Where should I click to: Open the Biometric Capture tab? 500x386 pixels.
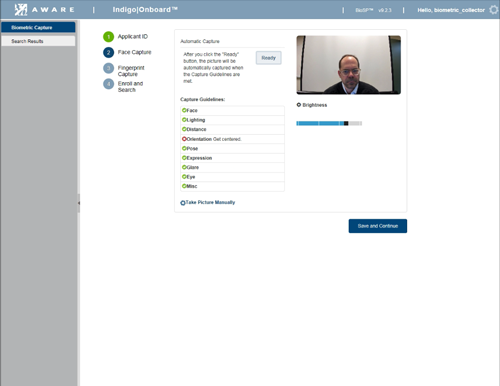click(x=38, y=27)
